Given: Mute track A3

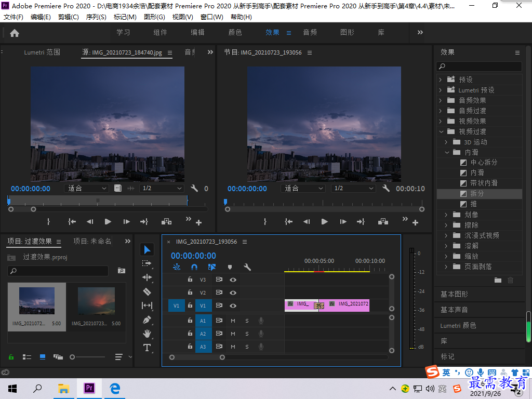Looking at the screenshot, I should 233,347.
